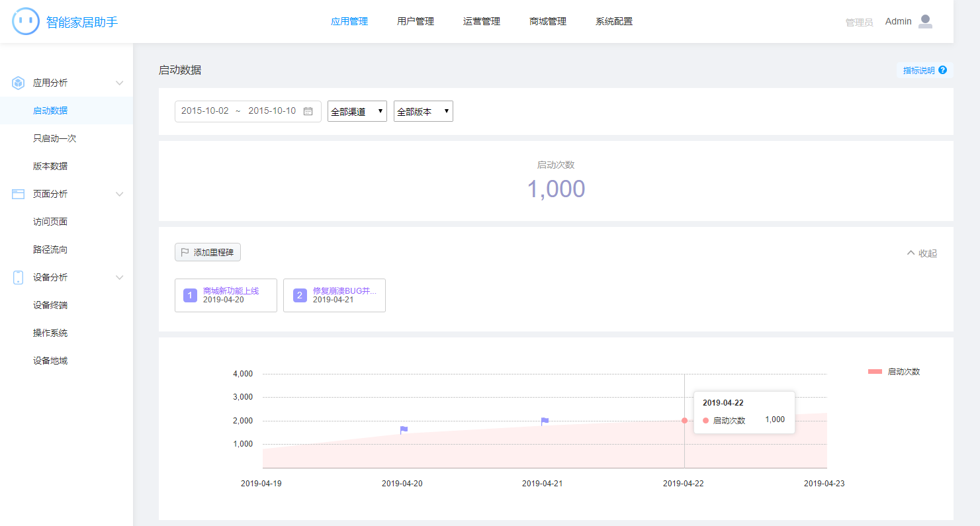Click the smart home assistant logo icon
Screen dimensions: 980x526
(26, 21)
